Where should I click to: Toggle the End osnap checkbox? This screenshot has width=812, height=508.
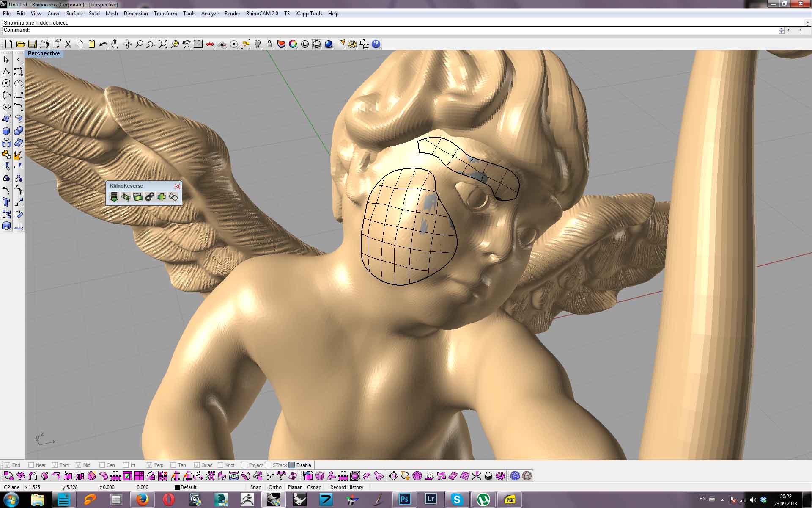pos(7,465)
